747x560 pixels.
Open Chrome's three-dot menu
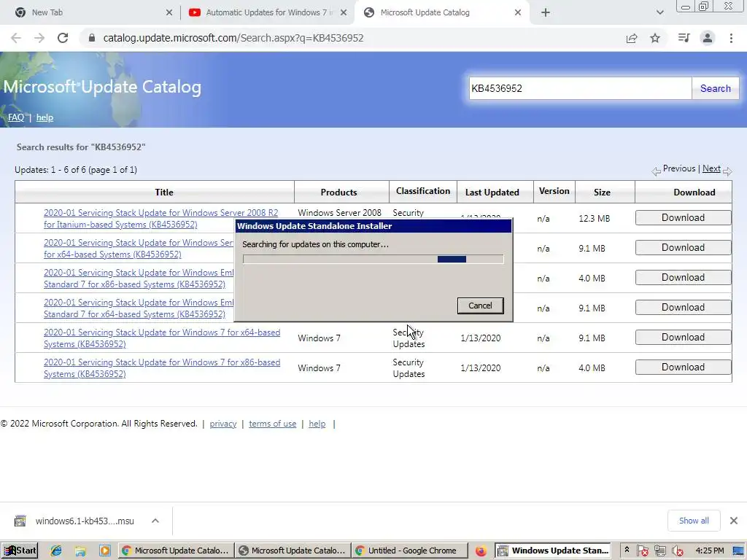point(731,38)
